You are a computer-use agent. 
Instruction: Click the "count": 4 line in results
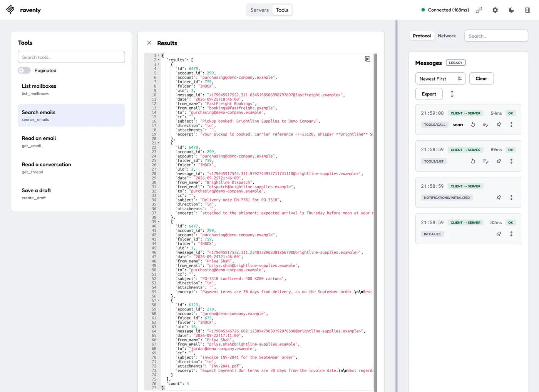[178, 384]
